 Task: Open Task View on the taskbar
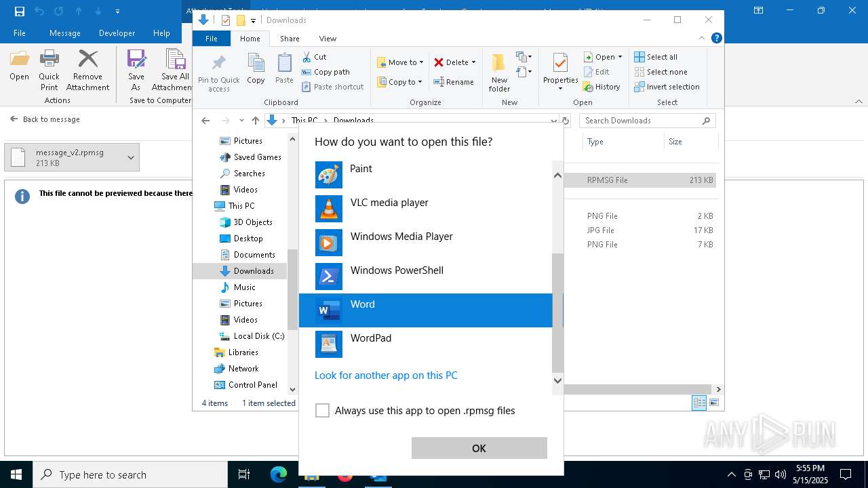coord(244,475)
